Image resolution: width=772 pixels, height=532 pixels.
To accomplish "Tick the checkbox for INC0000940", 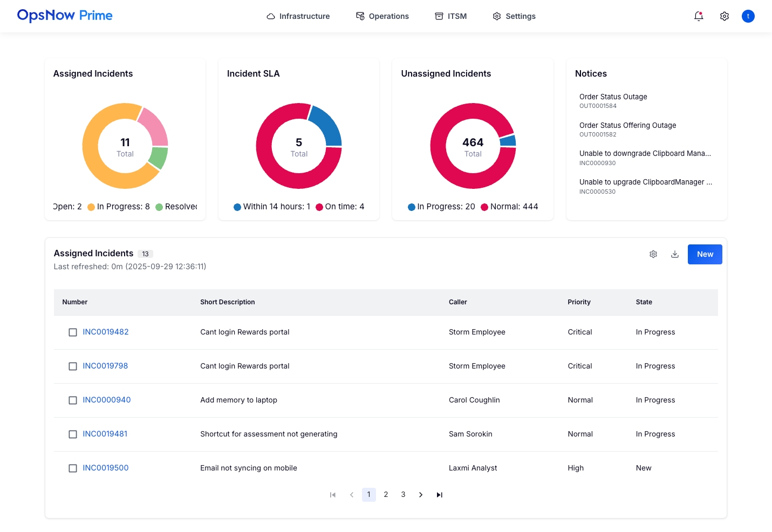I will click(x=73, y=400).
